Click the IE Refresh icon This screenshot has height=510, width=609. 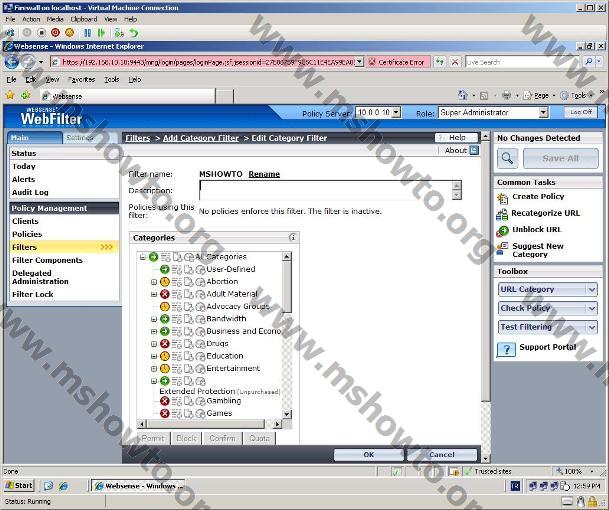439,62
